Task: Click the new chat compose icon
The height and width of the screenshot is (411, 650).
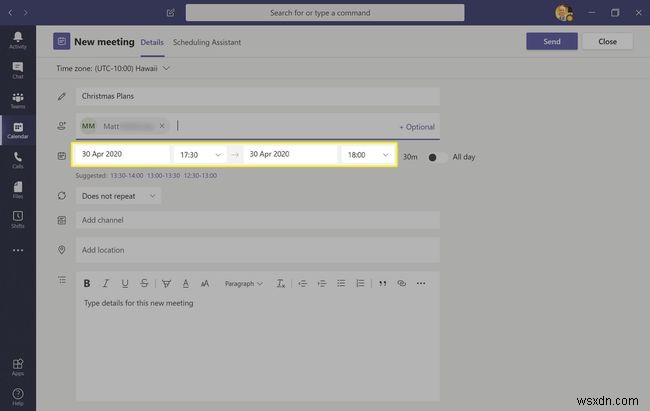Action: (x=170, y=13)
